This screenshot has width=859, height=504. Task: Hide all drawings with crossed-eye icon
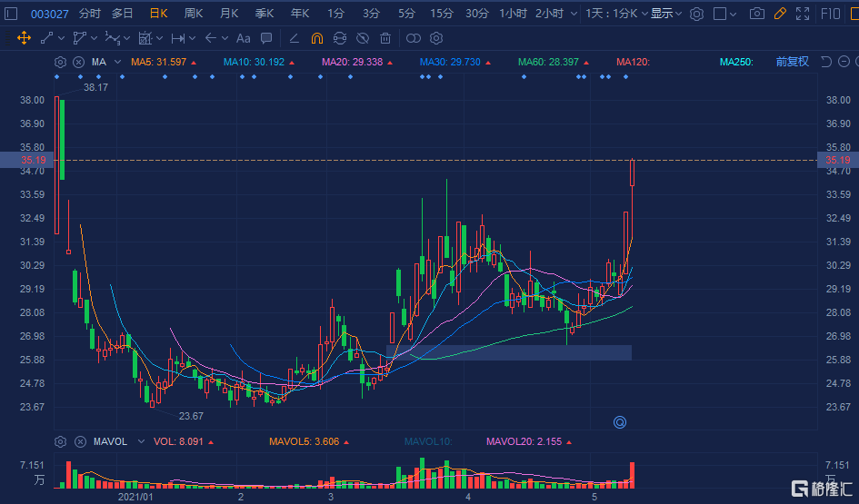363,38
